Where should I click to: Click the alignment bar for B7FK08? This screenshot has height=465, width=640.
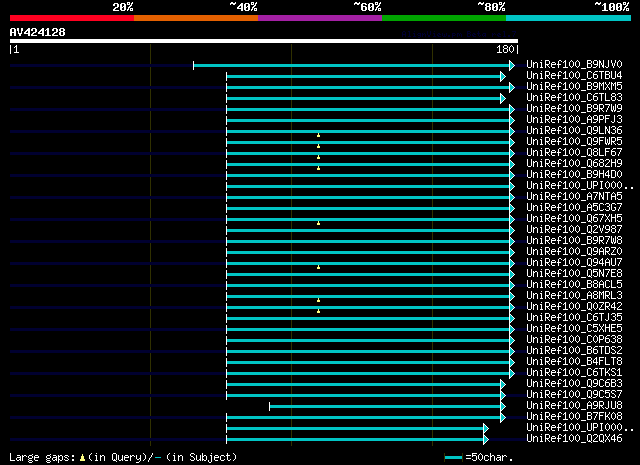coord(363,418)
